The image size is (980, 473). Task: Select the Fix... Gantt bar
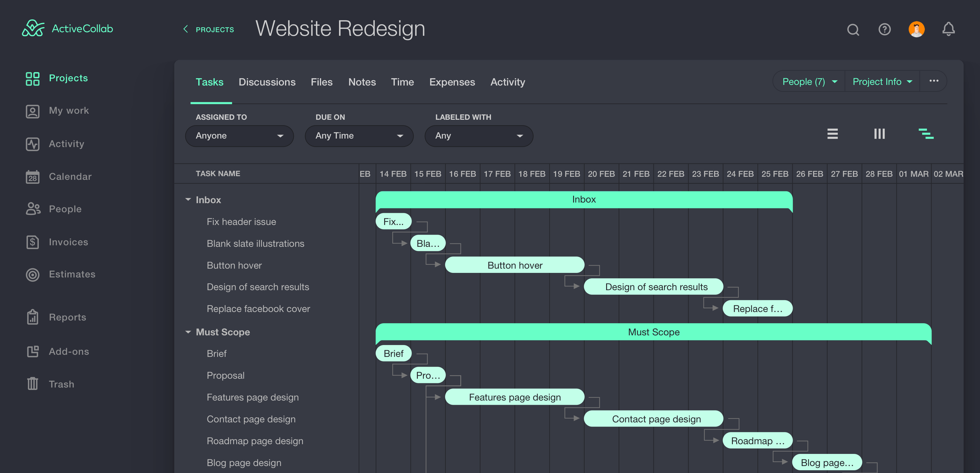(x=393, y=221)
